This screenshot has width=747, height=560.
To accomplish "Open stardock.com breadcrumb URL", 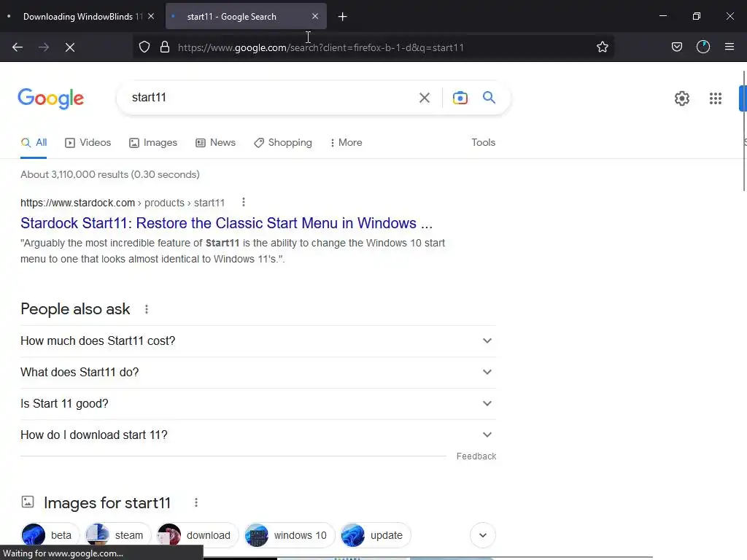I will (123, 203).
